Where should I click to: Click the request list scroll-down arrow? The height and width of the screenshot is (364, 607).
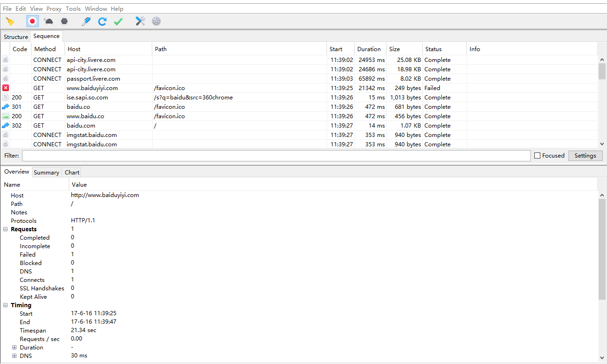pos(602,144)
